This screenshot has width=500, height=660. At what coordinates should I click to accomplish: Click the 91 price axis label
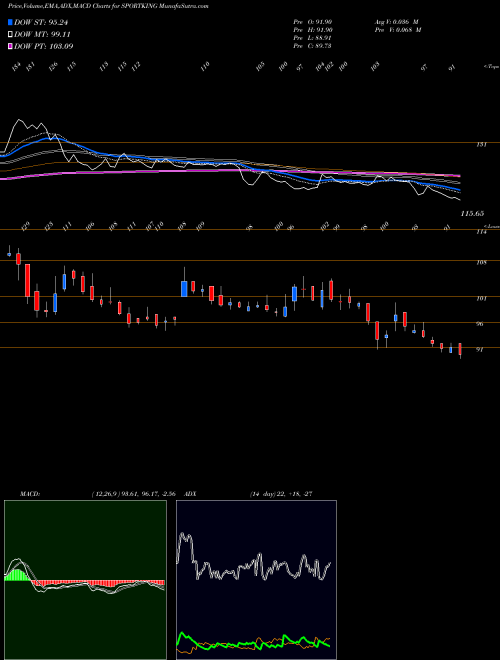point(480,349)
